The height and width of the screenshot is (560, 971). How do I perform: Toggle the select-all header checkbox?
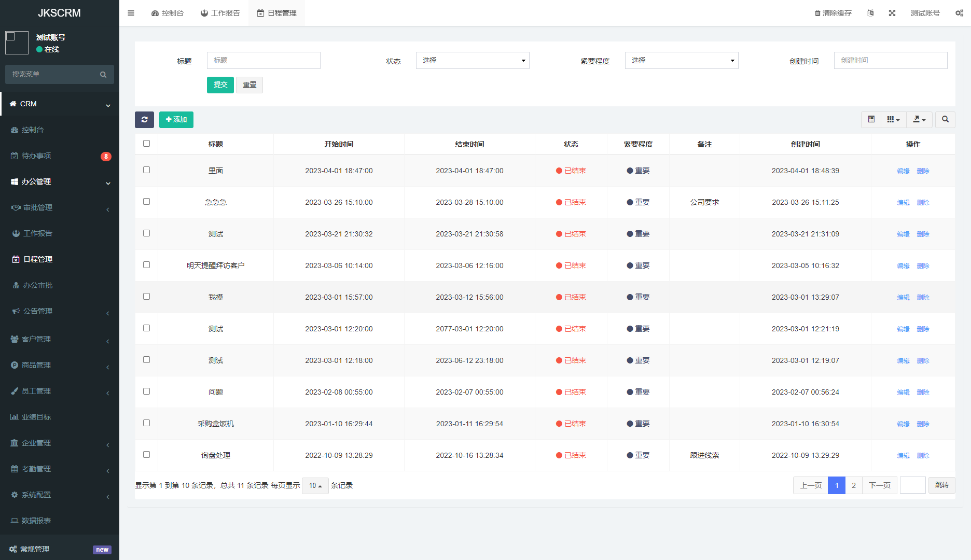point(146,144)
